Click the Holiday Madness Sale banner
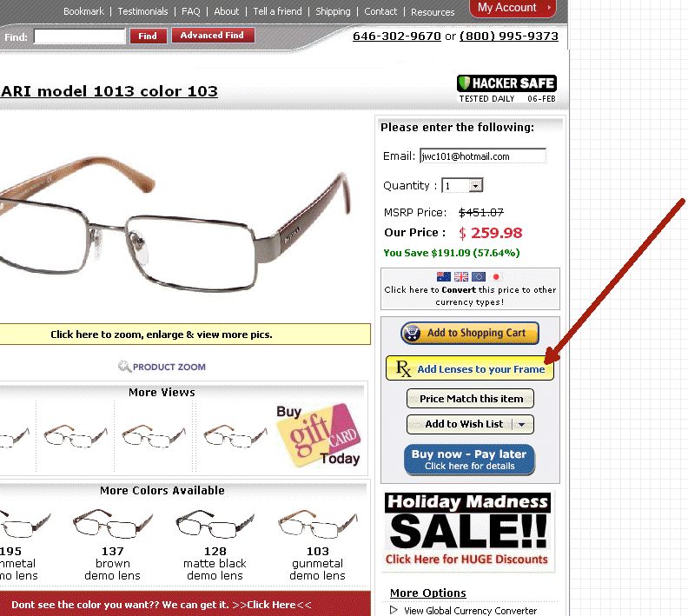 pos(467,530)
